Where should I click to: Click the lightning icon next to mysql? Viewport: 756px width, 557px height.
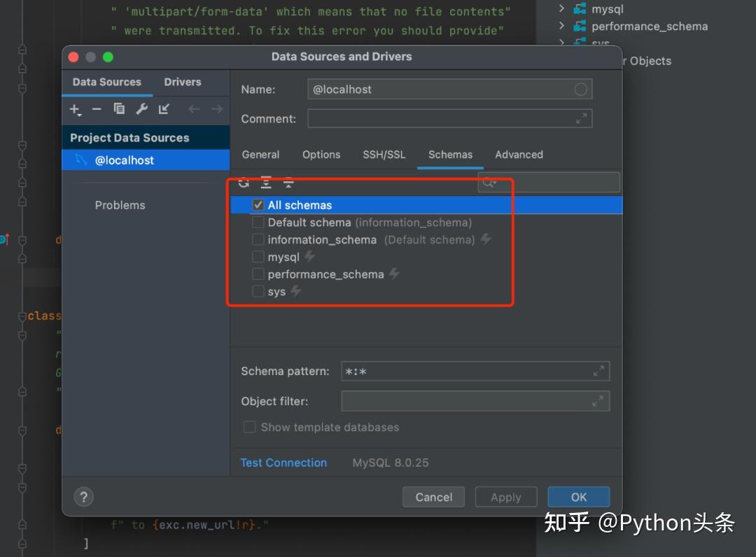309,256
